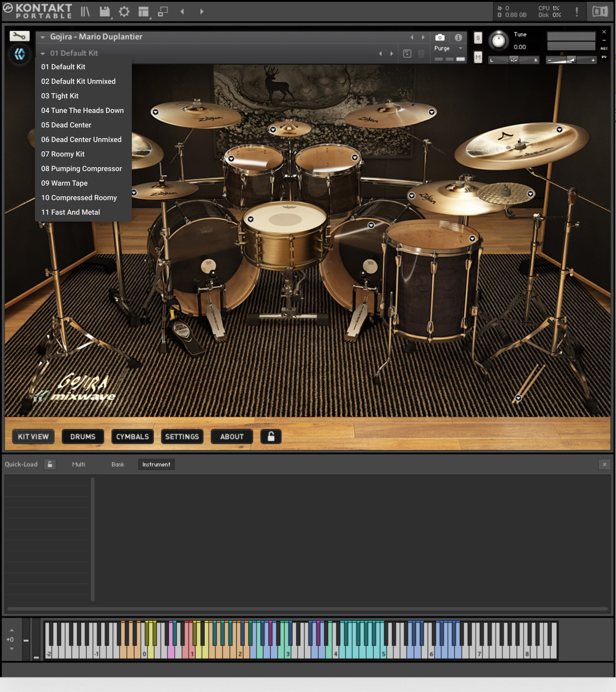Select the 03 Tight Kit preset
This screenshot has height=692, width=616.
pyautogui.click(x=83, y=96)
